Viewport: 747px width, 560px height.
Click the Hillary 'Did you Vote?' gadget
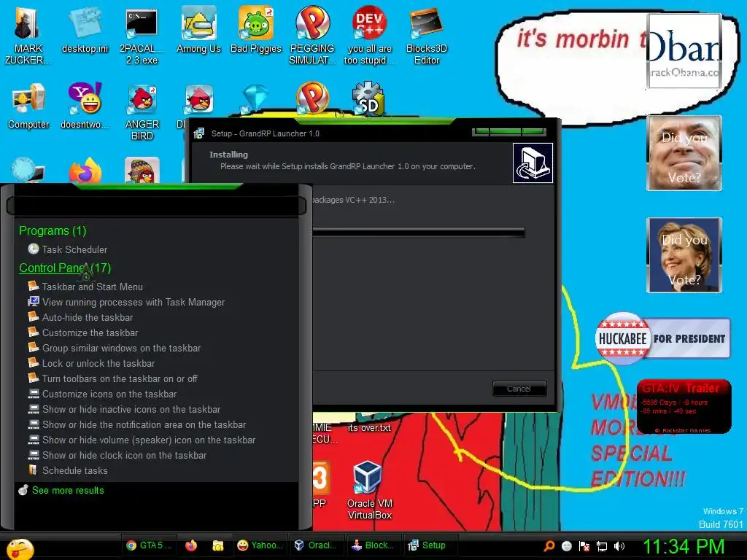coord(684,254)
